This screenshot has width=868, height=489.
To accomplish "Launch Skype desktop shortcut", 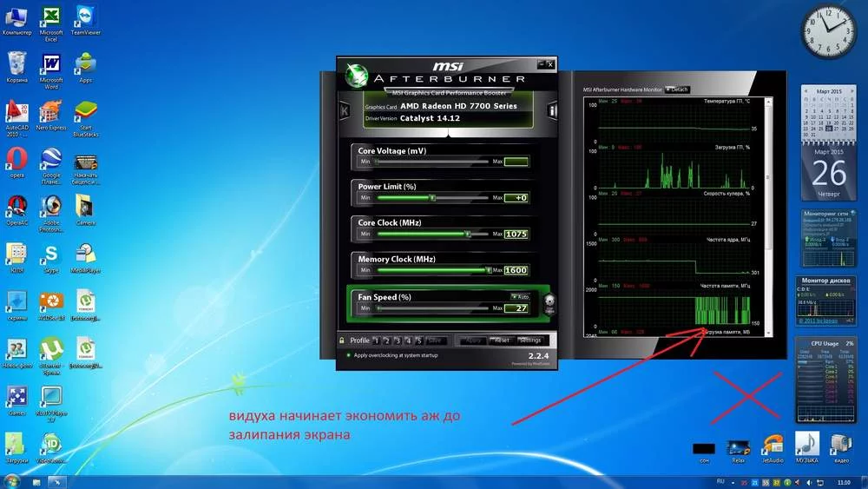I will click(51, 259).
